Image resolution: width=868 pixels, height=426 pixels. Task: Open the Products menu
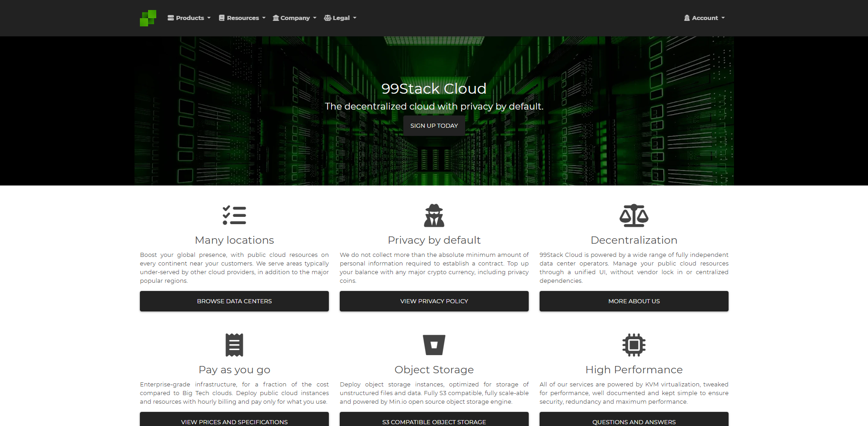189,18
